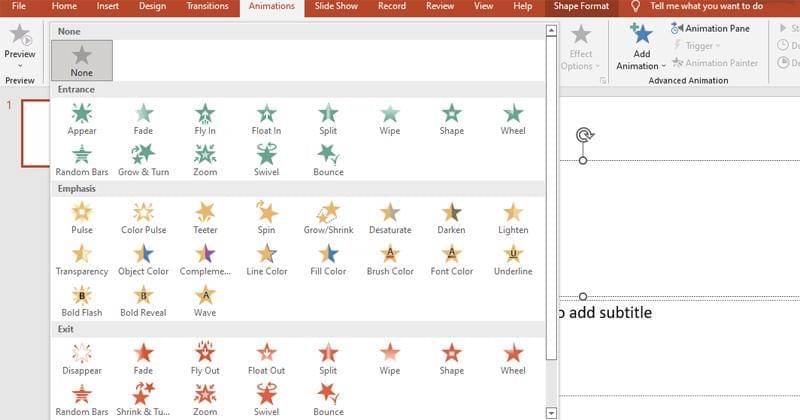Screen dimensions: 800x420
Task: Apply the Teeter emphasis animation
Action: pos(205,217)
